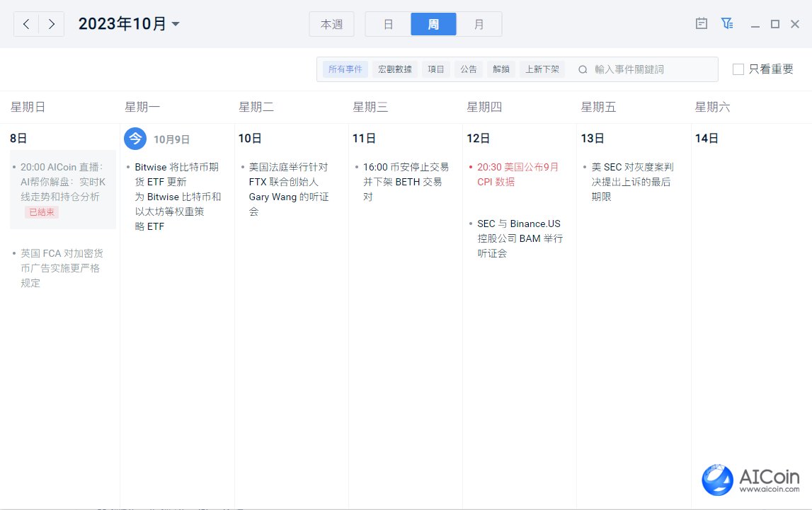Open the SEC 与 Binance.US 听证会 event
This screenshot has height=510, width=812.
pyautogui.click(x=520, y=238)
